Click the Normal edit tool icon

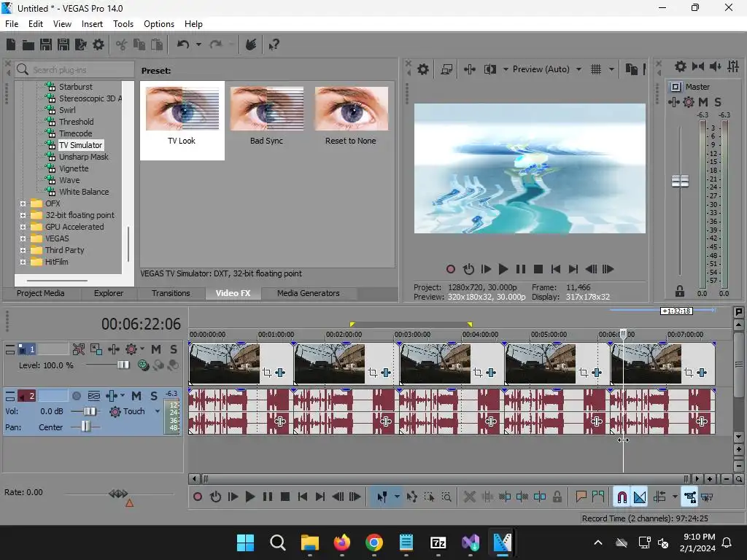(382, 497)
